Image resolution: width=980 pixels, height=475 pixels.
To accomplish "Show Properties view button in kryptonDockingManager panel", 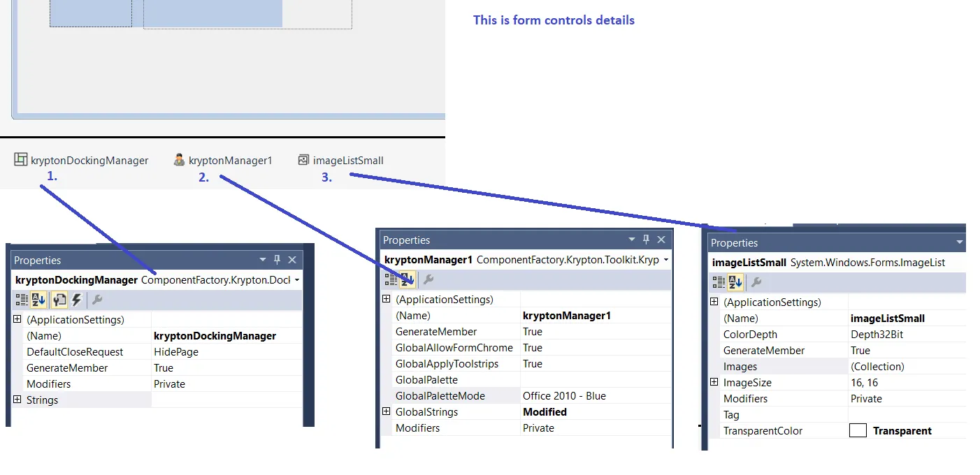I will pyautogui.click(x=60, y=300).
